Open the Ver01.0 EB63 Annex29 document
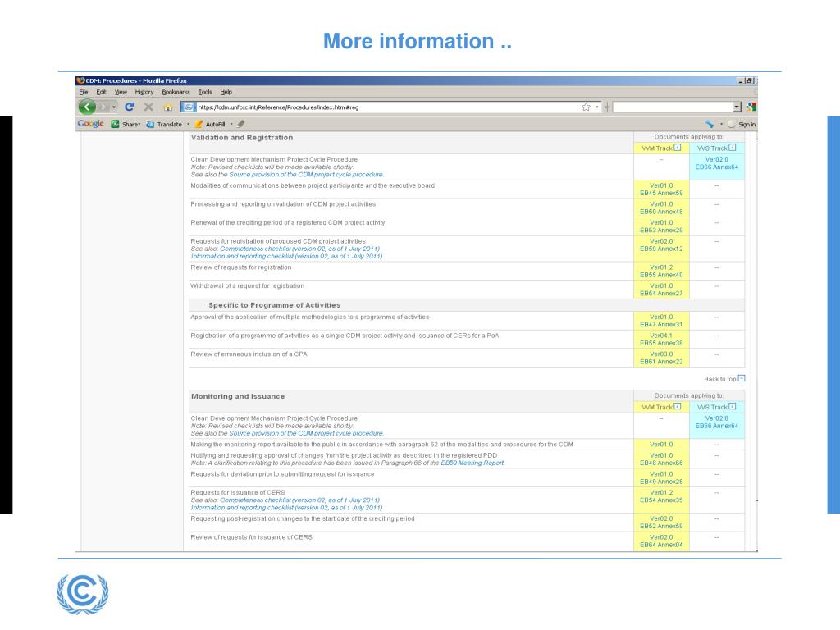840x630 pixels. (x=661, y=226)
